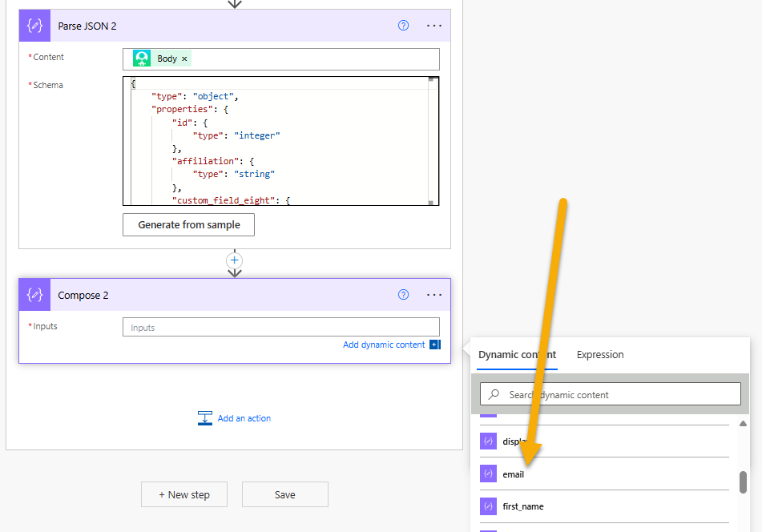Click the Schema editor scroll up handle
The width and height of the screenshot is (762, 532).
coord(431,79)
